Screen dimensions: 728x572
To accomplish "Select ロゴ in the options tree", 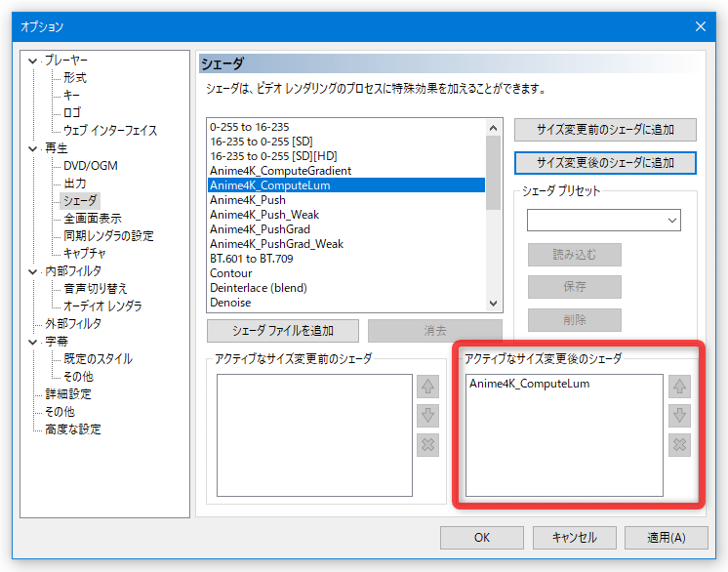I will pyautogui.click(x=72, y=113).
